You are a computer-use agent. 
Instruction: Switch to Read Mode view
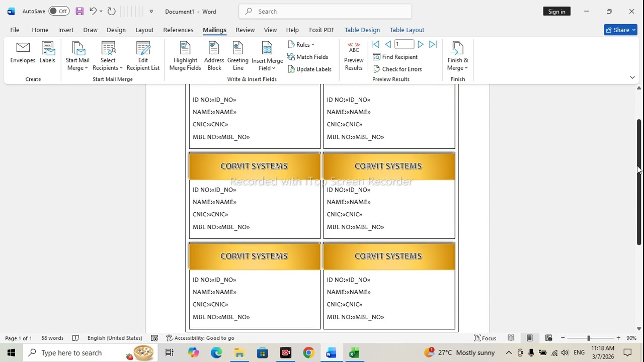pos(511,338)
